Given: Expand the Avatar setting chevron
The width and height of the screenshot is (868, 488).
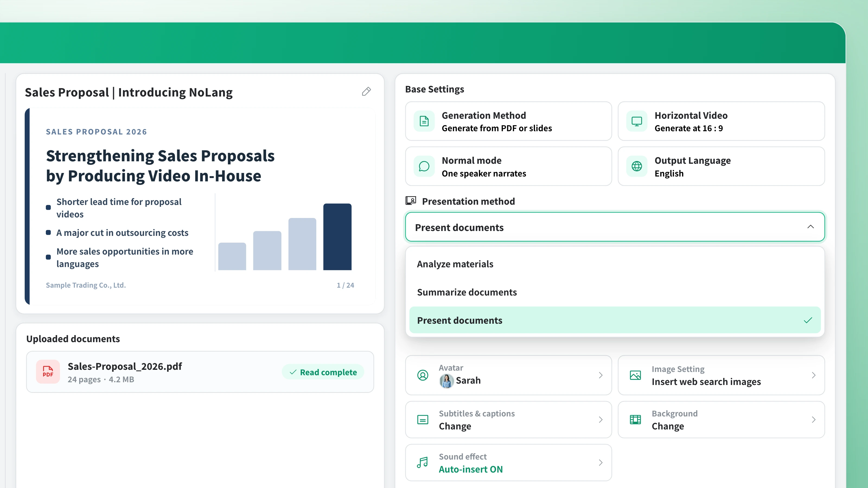Looking at the screenshot, I should click(601, 375).
